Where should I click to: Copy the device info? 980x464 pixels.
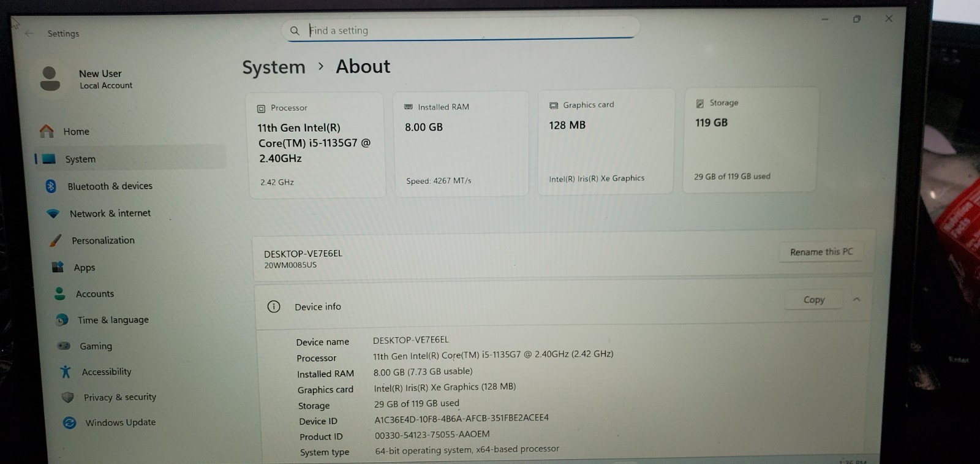tap(814, 300)
